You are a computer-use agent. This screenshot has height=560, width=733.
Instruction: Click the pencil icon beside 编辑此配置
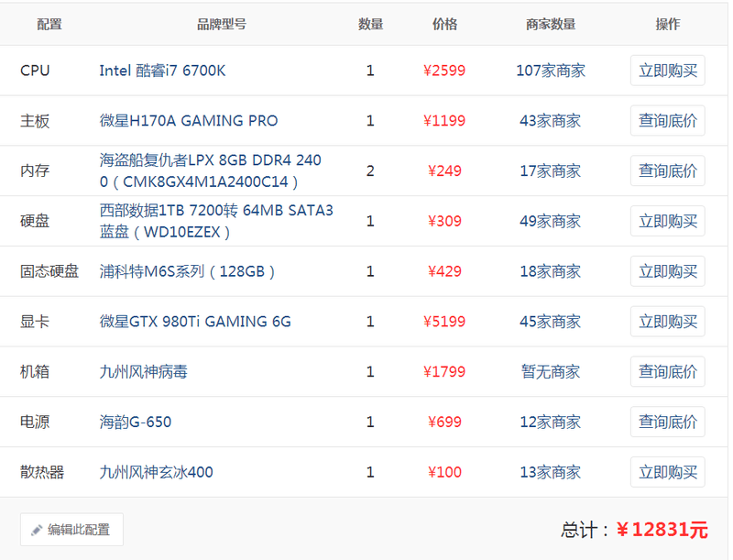(37, 530)
